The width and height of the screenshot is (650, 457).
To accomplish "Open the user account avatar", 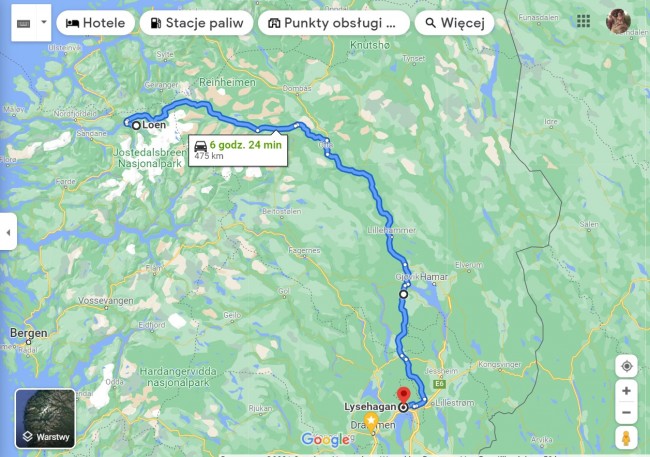I will (x=618, y=21).
